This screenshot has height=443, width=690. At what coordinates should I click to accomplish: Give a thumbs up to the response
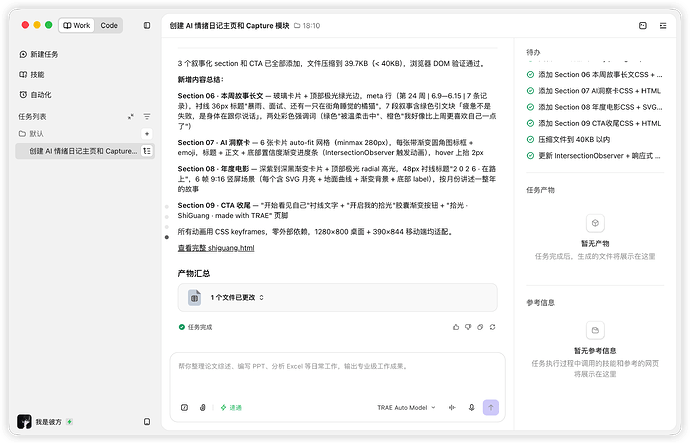456,327
